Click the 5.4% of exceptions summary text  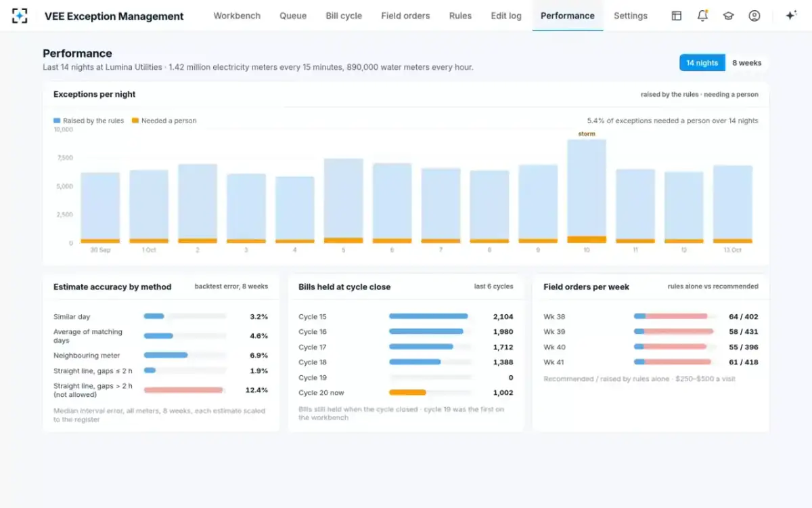[x=673, y=121]
